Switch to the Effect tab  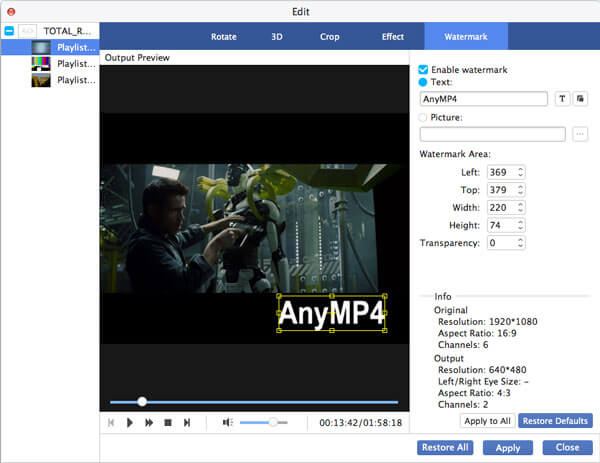click(x=393, y=37)
